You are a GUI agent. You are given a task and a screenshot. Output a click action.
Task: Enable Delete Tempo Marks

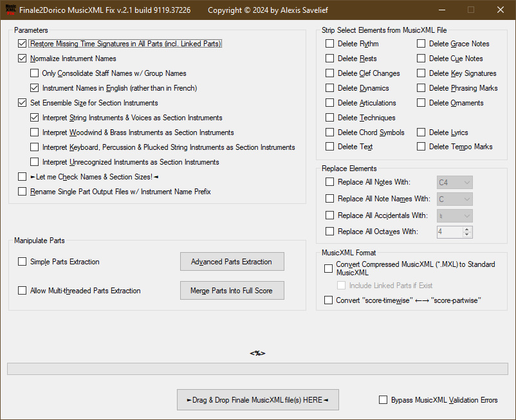(x=421, y=147)
